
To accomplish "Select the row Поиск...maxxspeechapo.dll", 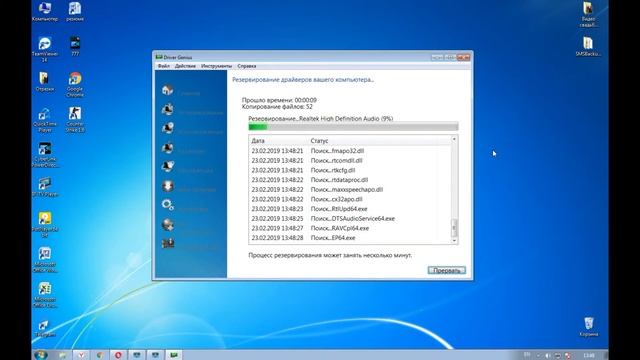I will pyautogui.click(x=350, y=189).
